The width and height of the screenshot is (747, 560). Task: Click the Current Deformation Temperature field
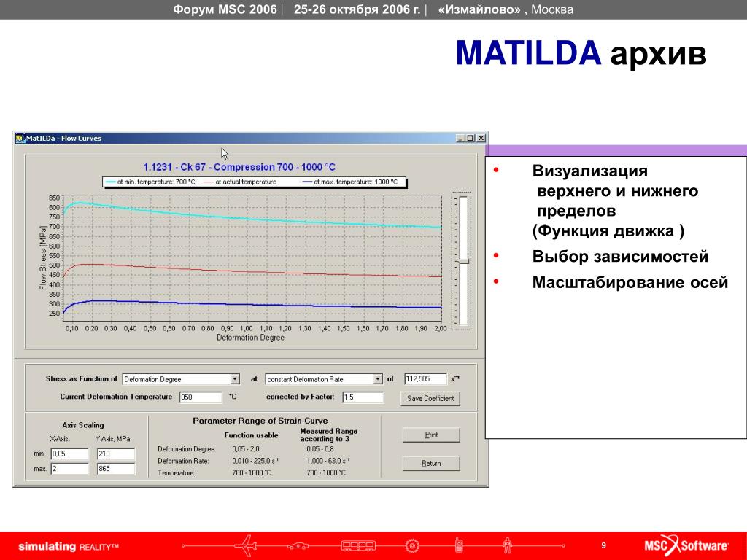coord(201,397)
